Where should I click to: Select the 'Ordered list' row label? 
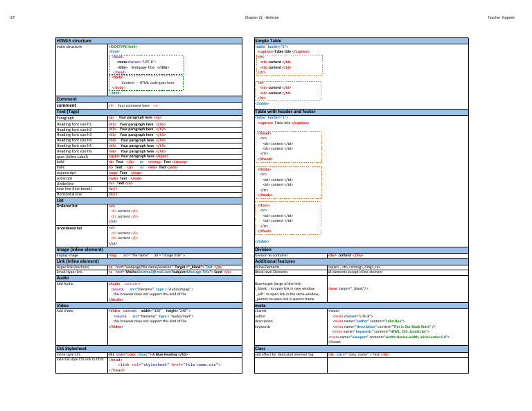click(67, 206)
